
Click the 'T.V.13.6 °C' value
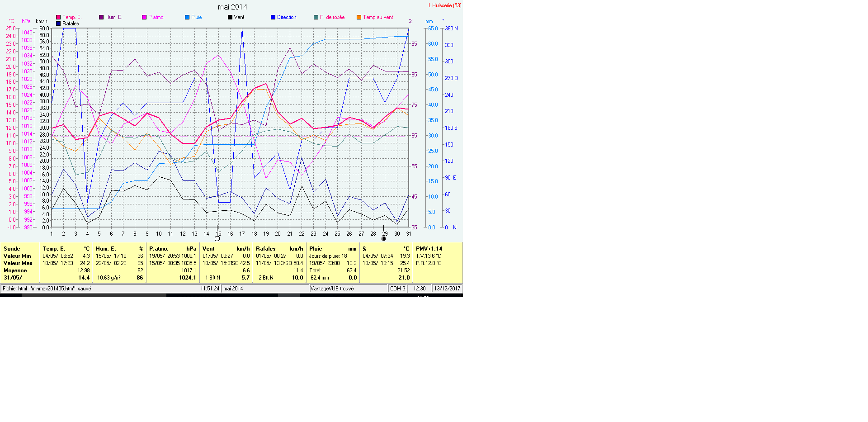tap(429, 256)
